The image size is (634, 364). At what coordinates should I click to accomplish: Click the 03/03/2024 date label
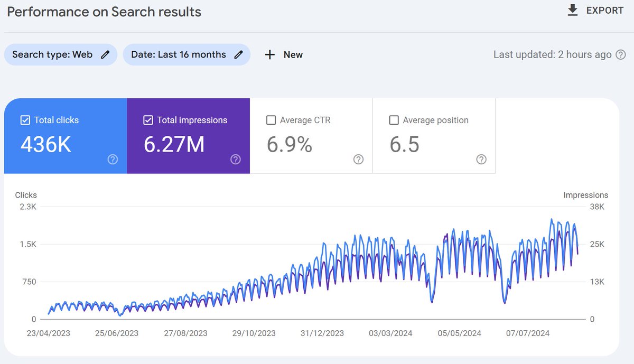tap(391, 333)
